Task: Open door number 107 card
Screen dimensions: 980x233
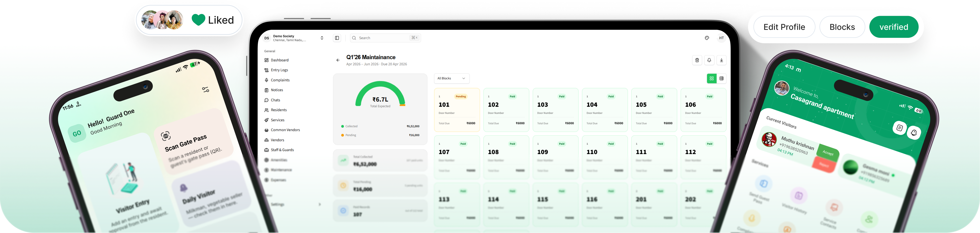Action: [457, 157]
